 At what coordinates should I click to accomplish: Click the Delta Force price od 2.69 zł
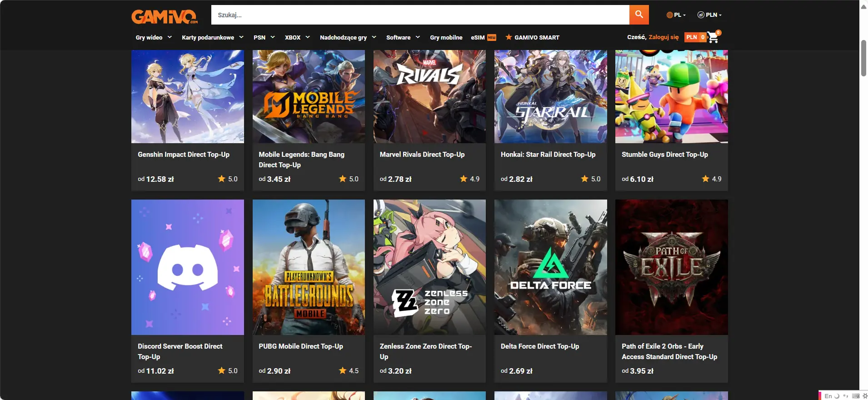[517, 371]
